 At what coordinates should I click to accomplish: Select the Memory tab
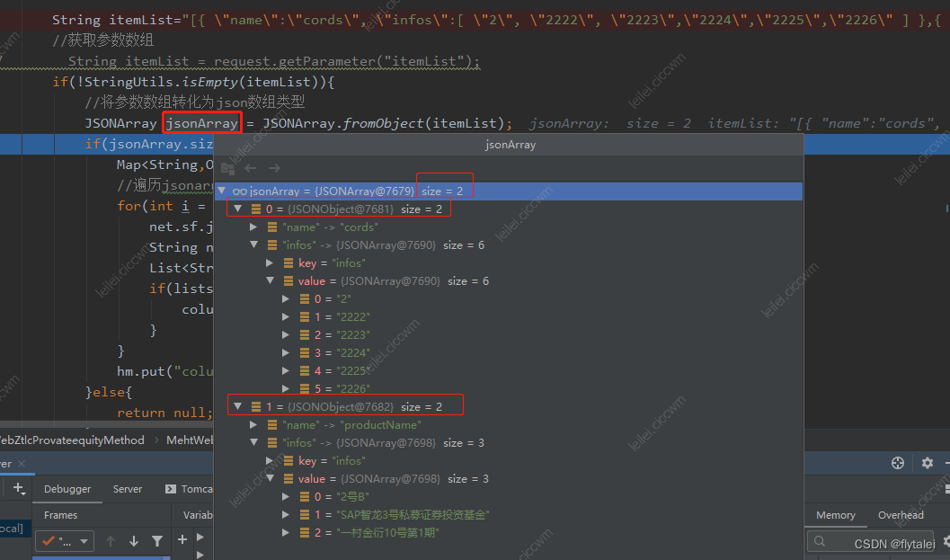pyautogui.click(x=836, y=515)
